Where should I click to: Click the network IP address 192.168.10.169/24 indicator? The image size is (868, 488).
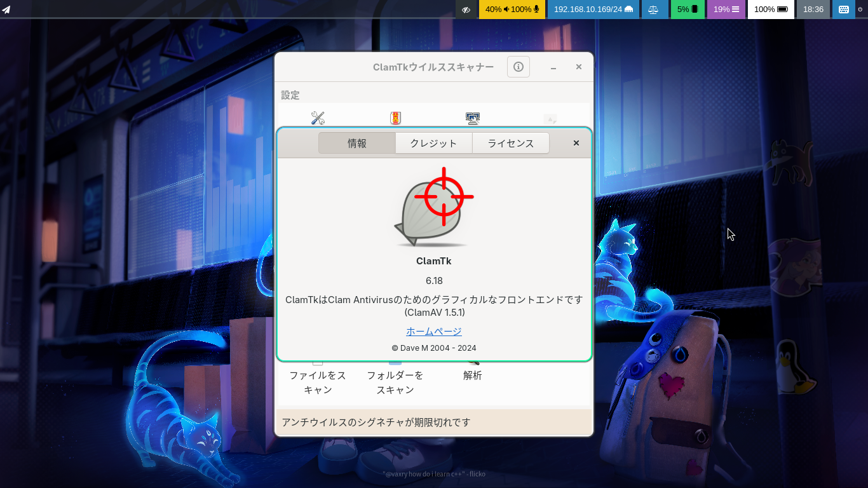pos(593,10)
